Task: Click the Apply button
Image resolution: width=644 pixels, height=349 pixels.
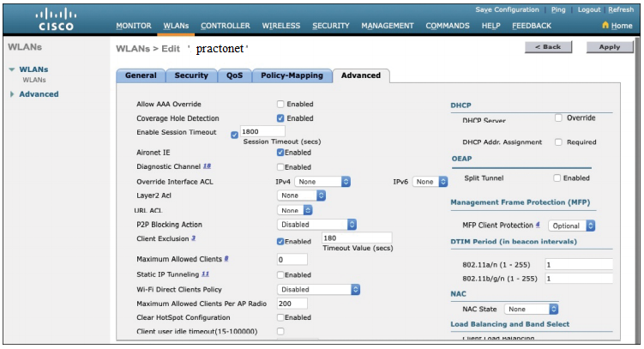Action: pyautogui.click(x=610, y=47)
